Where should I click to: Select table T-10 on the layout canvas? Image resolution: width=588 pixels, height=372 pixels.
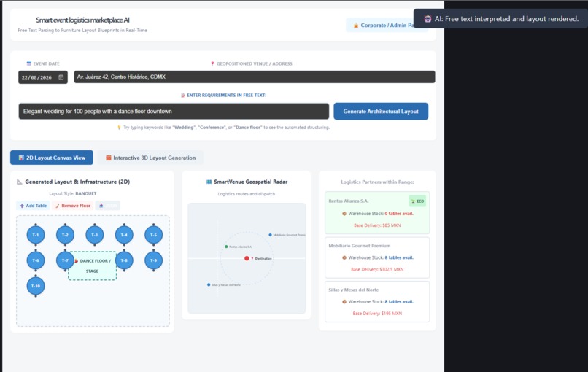click(36, 286)
